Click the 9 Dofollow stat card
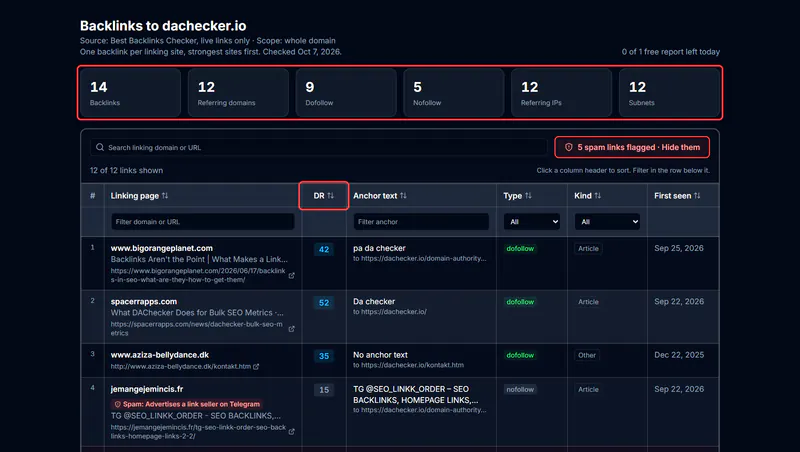The width and height of the screenshot is (800, 452). pyautogui.click(x=346, y=93)
